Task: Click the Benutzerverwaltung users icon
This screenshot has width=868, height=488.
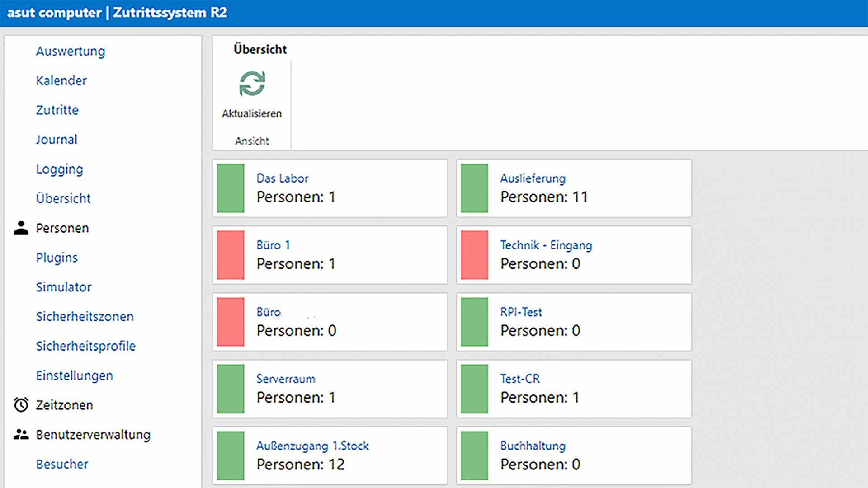Action: tap(21, 434)
